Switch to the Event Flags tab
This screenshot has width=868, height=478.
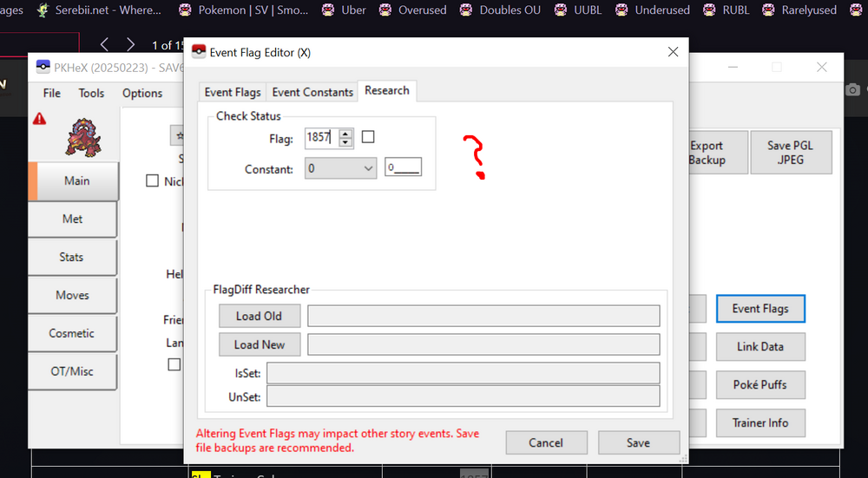click(233, 92)
